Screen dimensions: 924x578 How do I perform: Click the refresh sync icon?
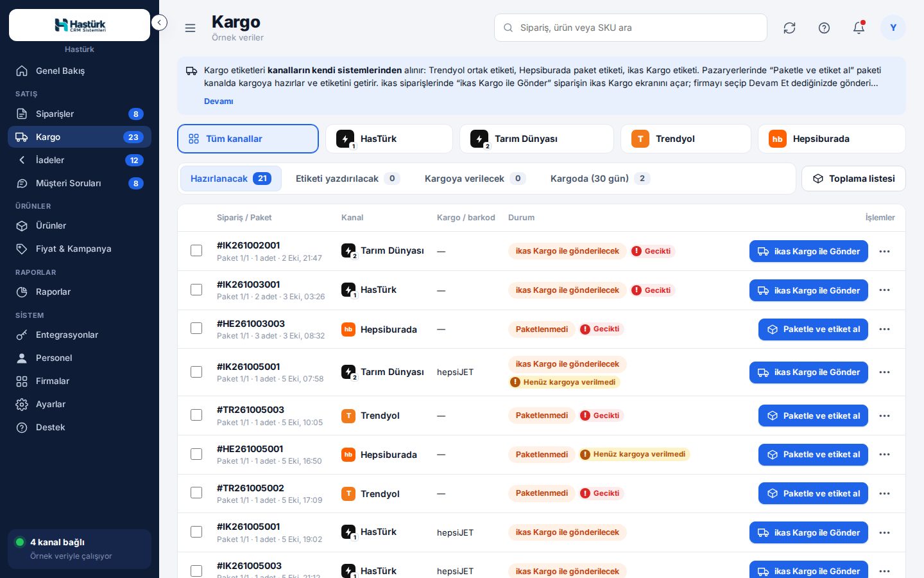[x=789, y=28]
